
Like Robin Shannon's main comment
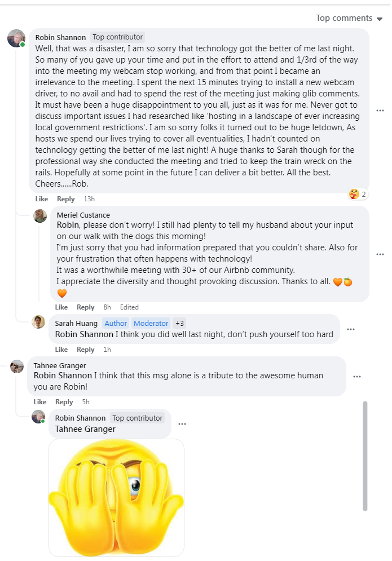click(x=42, y=199)
